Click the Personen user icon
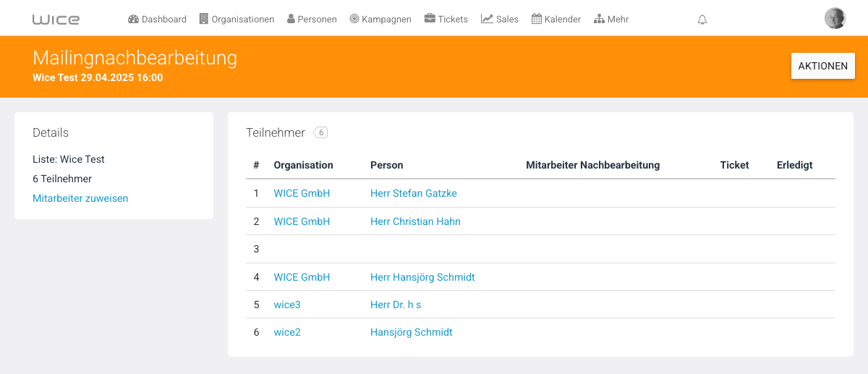The width and height of the screenshot is (868, 374). click(291, 19)
